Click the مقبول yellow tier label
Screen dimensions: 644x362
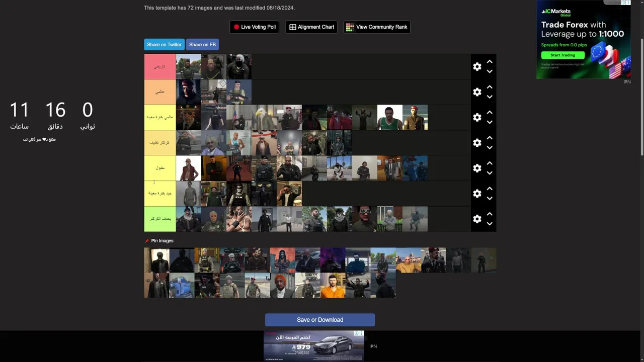160,168
